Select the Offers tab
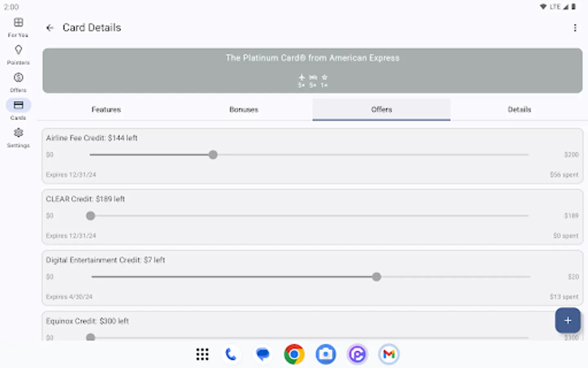588x368 pixels. pos(381,110)
